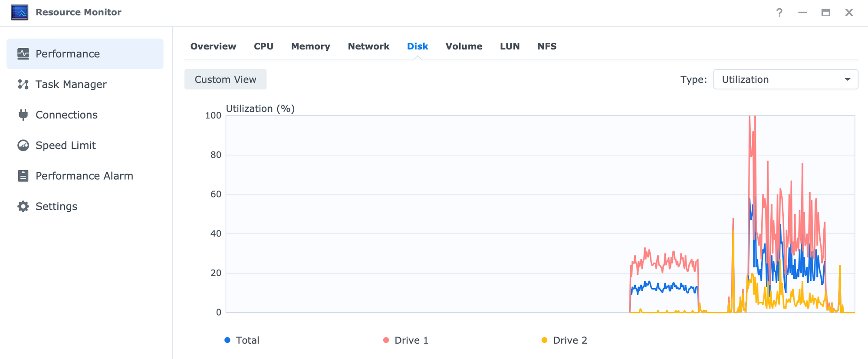868x359 pixels.
Task: Go to Connections in the sidebar
Action: point(85,115)
